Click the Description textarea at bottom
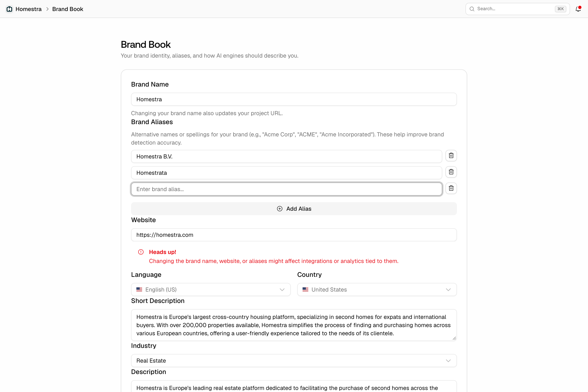 pyautogui.click(x=294, y=386)
